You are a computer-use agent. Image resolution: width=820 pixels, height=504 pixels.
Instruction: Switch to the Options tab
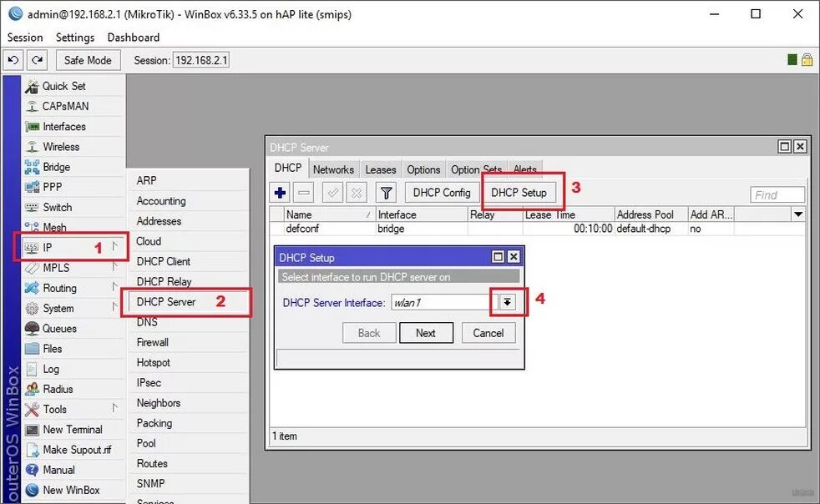point(423,169)
